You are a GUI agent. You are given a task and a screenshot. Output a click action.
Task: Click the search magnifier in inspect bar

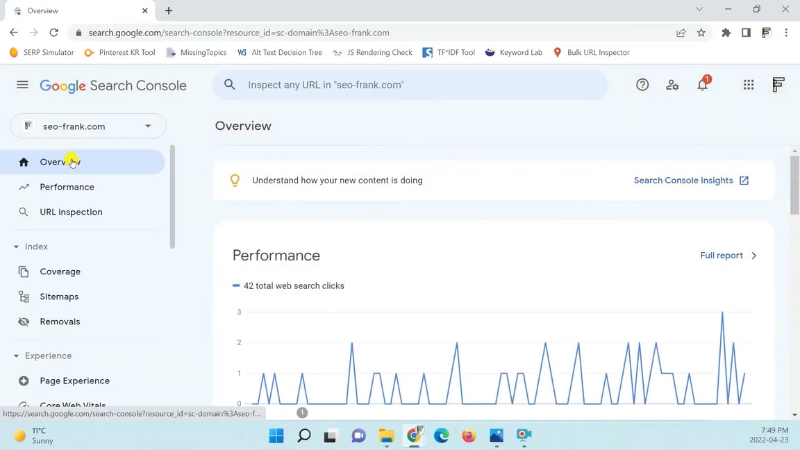230,85
